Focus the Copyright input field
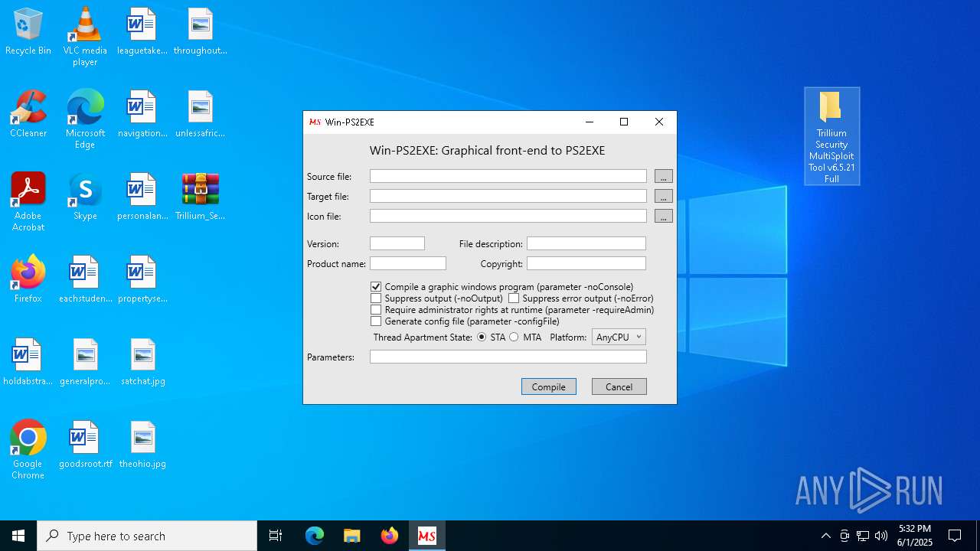The height and width of the screenshot is (551, 980). pyautogui.click(x=586, y=263)
